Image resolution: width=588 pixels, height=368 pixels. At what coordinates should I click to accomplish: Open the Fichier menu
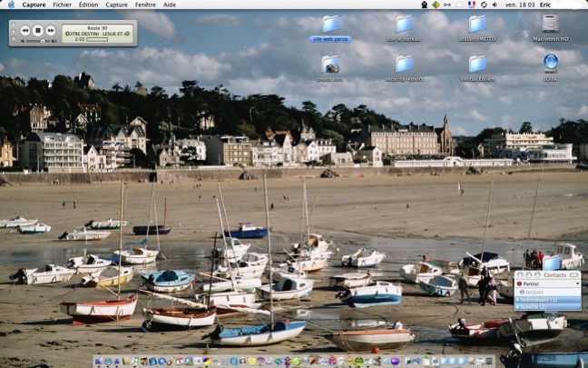(x=63, y=5)
